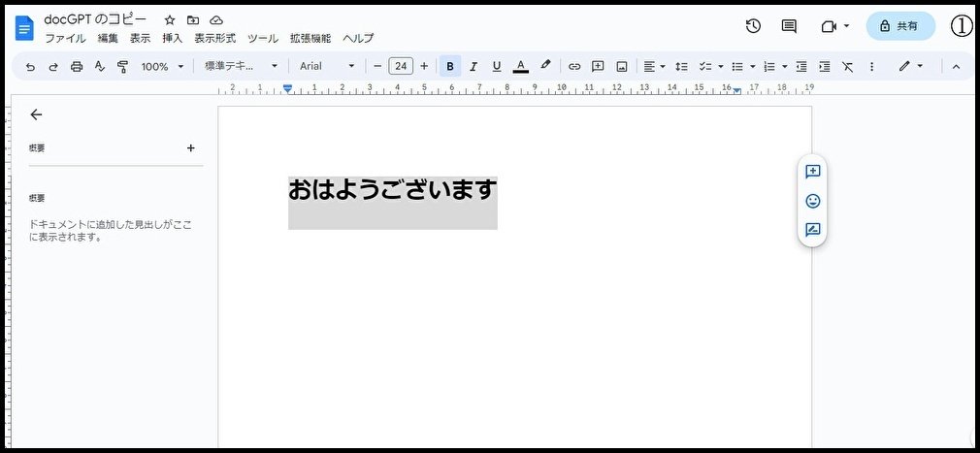Viewport: 980px width, 453px height.
Task: Click the document title docGPT のコピー
Action: [x=95, y=19]
